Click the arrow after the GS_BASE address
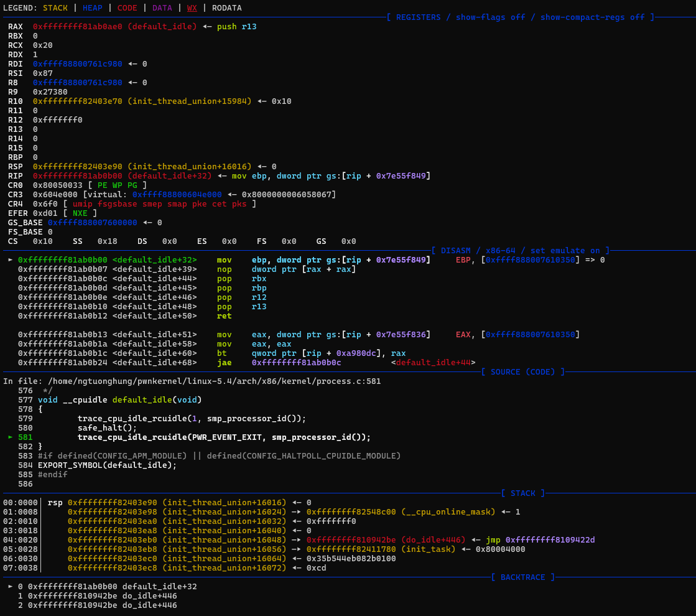 click(147, 223)
